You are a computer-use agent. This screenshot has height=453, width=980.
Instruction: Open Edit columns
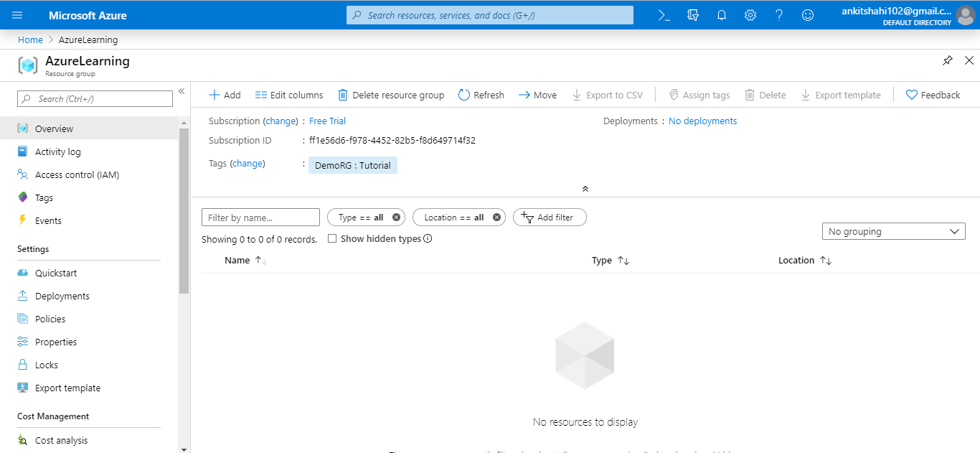click(x=289, y=95)
